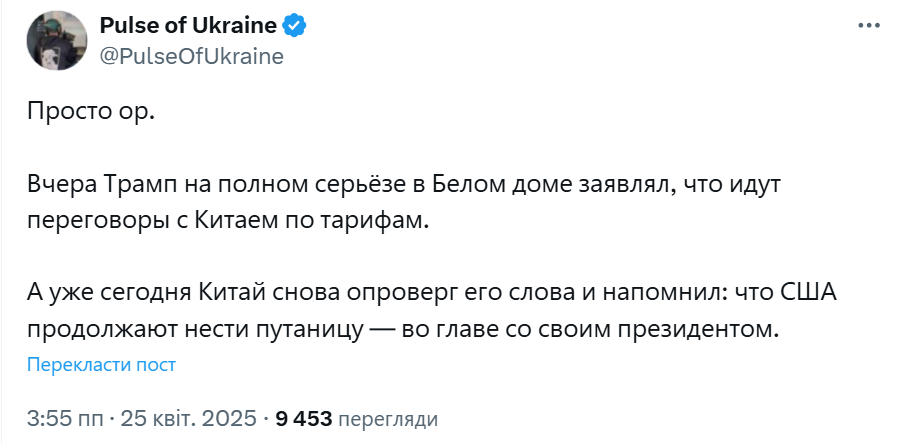Click the blue verified badge icon

[x=293, y=25]
